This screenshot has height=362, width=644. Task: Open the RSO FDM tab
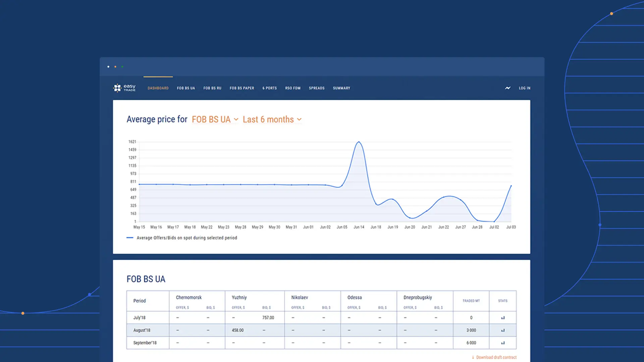[x=293, y=88]
